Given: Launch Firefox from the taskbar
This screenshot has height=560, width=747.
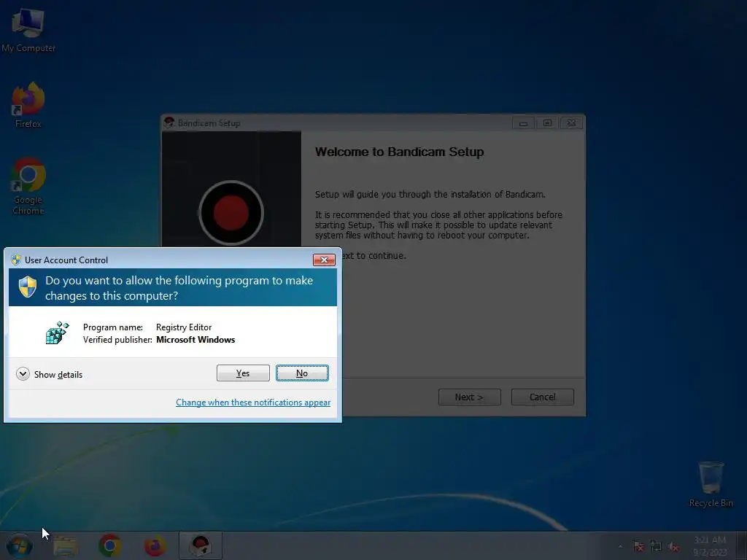Looking at the screenshot, I should (x=155, y=545).
